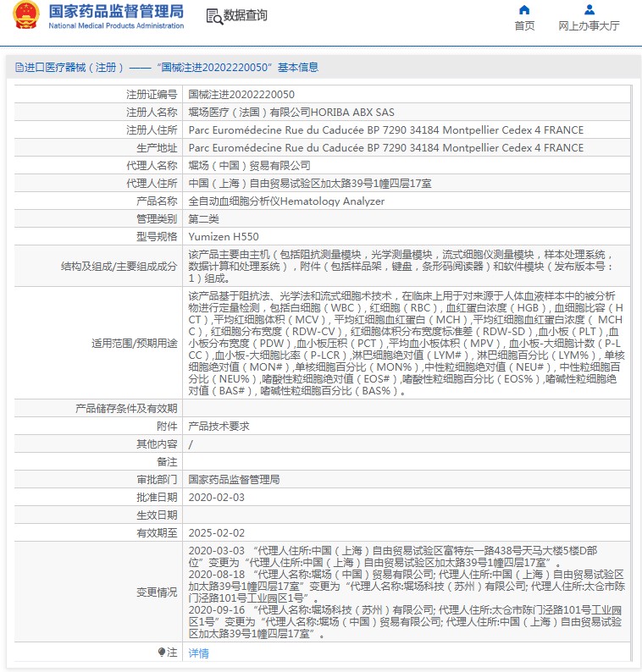Screen dimensions: 642x672
Task: Click the 网上办事大厅 person icon
Action: (x=589, y=9)
